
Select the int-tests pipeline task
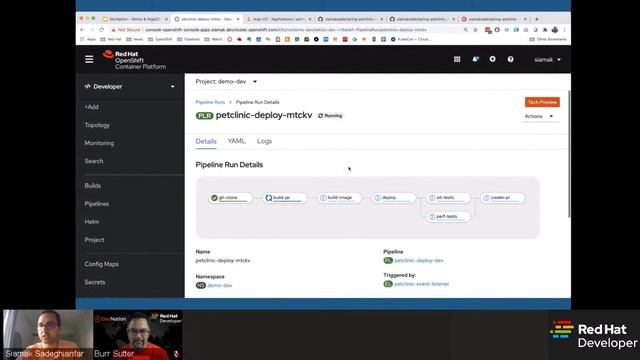(448, 198)
